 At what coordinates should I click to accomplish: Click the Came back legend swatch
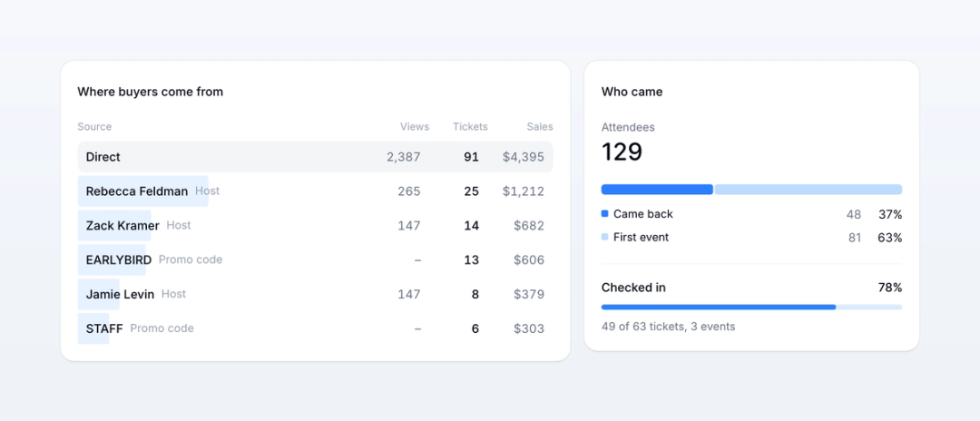pos(604,213)
